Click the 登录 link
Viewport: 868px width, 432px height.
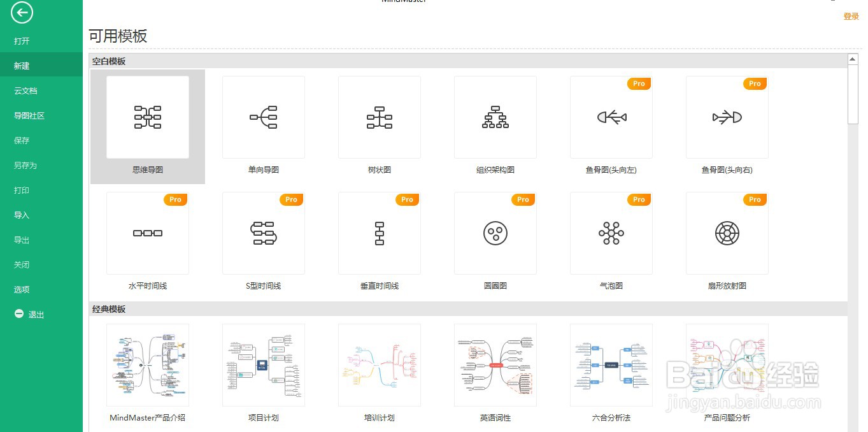[x=851, y=16]
